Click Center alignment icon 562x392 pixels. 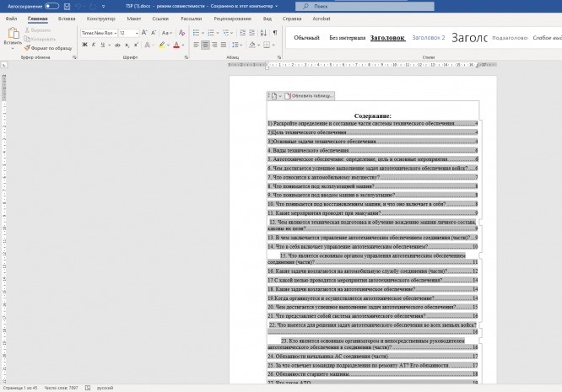coord(205,45)
